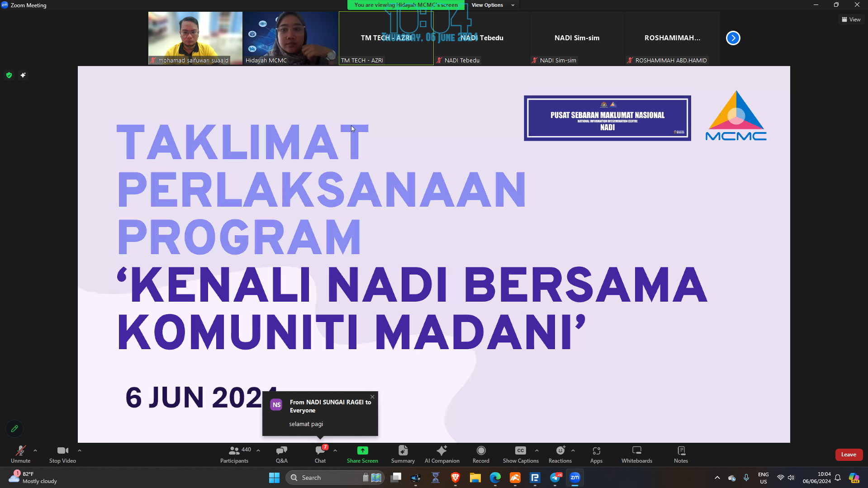This screenshot has width=868, height=488.
Task: Close the chat message popup
Action: 372,397
